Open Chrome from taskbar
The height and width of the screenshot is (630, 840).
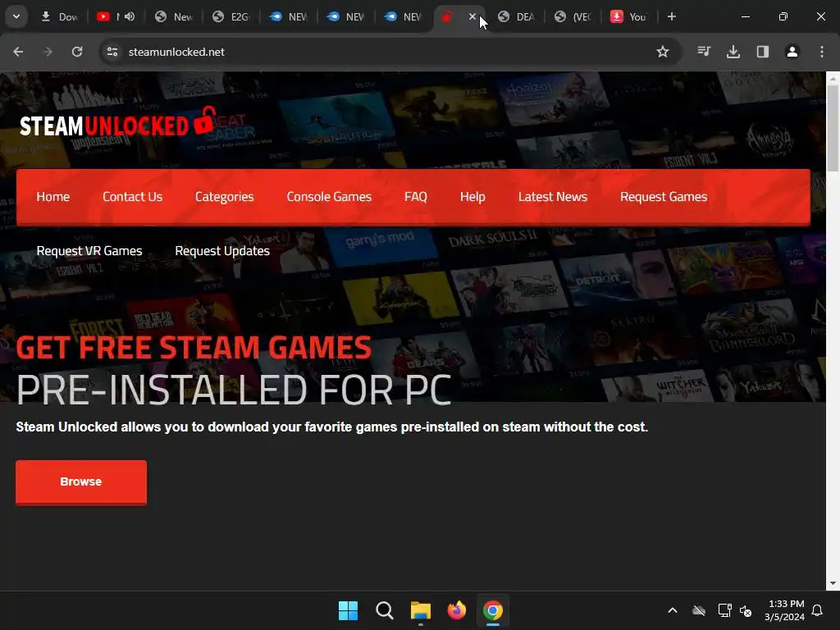tap(493, 610)
